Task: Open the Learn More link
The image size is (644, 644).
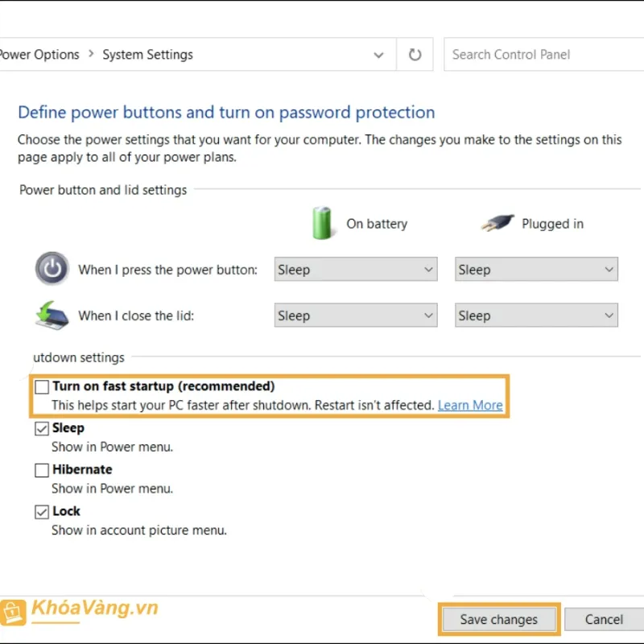Action: [470, 406]
